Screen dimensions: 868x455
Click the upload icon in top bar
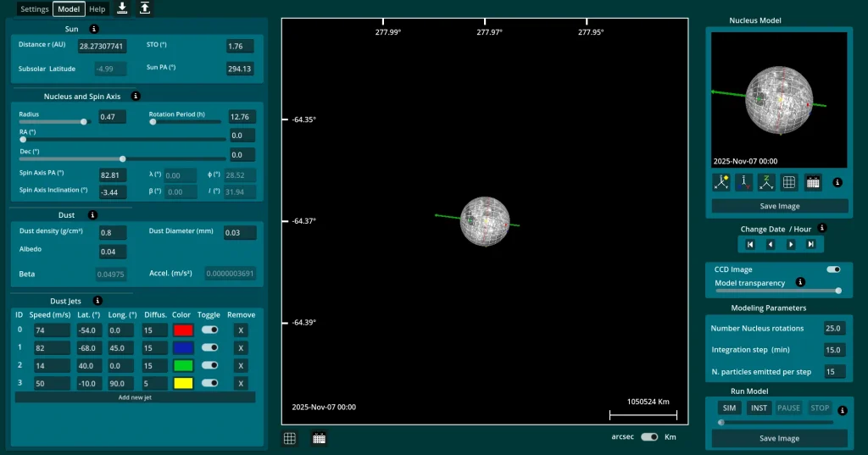pos(145,8)
